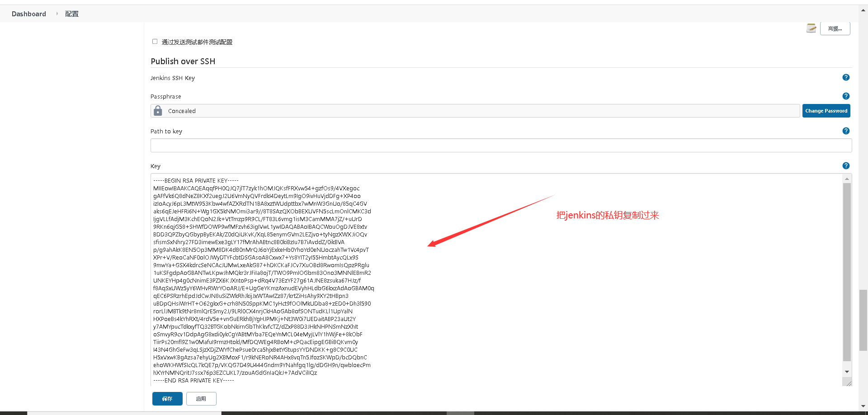The image size is (868, 415).
Task: Click the Key textarea scroll-down arrow
Action: pos(847,372)
